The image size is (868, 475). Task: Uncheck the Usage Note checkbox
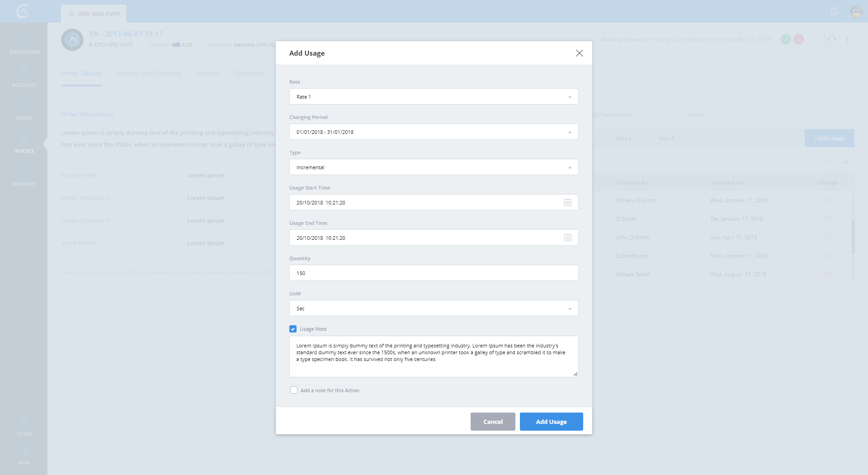pyautogui.click(x=293, y=329)
